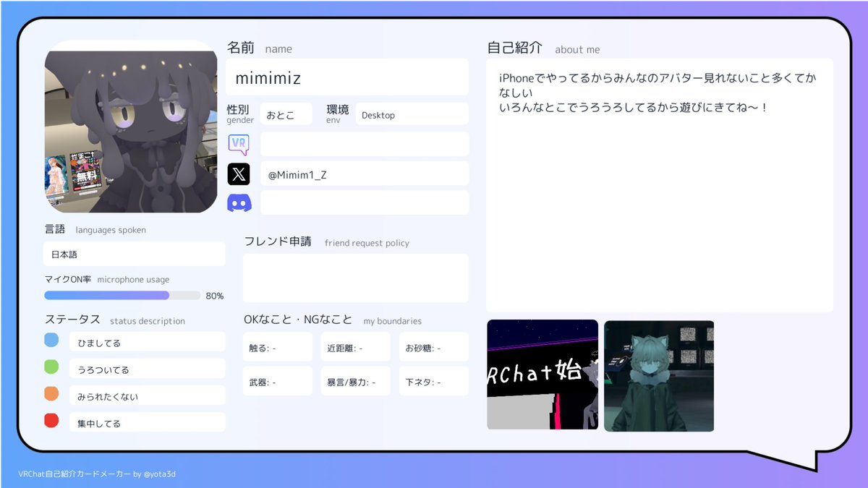Image resolution: width=868 pixels, height=488 pixels.
Task: Click the empty friend request policy box
Action: pos(356,278)
